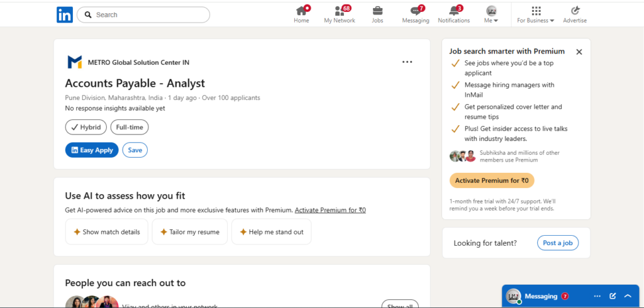Click 'Looking for talent?' text
The width and height of the screenshot is (644, 308).
point(485,243)
